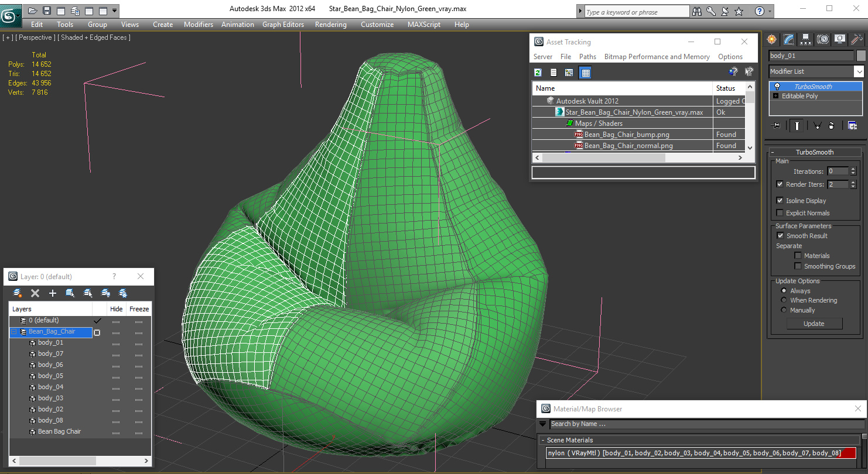Collapse the Bean_Bag_Chair layer tree
This screenshot has width=868, height=474.
click(14, 332)
